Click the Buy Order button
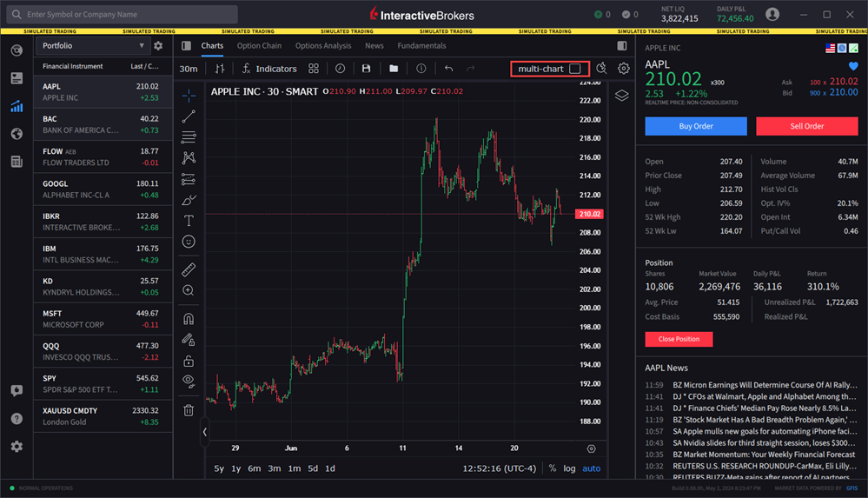The height and width of the screenshot is (498, 868). pos(696,126)
